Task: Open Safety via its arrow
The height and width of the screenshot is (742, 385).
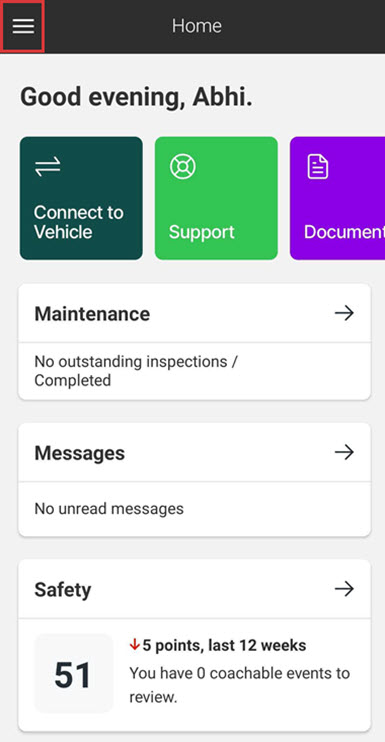Action: pyautogui.click(x=344, y=589)
